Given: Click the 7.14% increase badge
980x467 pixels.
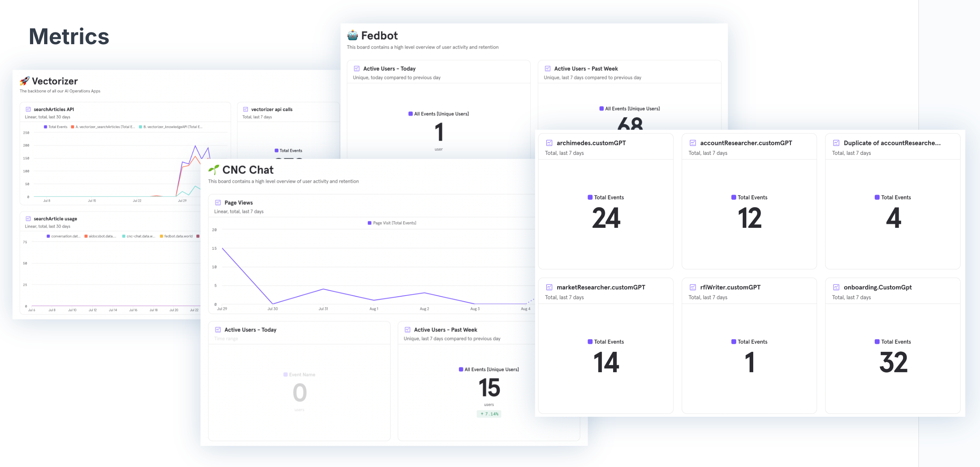Looking at the screenshot, I should point(489,414).
